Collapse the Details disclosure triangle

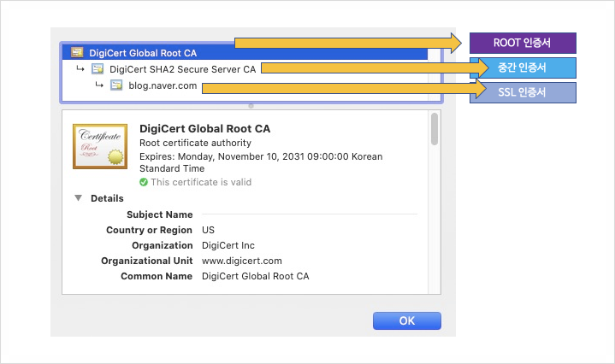coord(79,198)
